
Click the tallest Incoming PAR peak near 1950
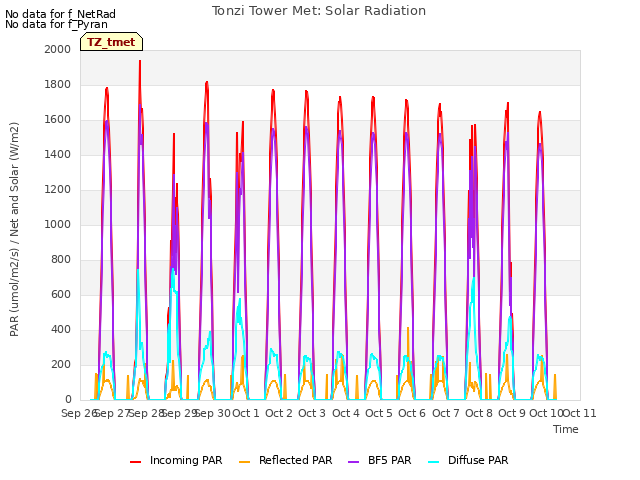140,62
